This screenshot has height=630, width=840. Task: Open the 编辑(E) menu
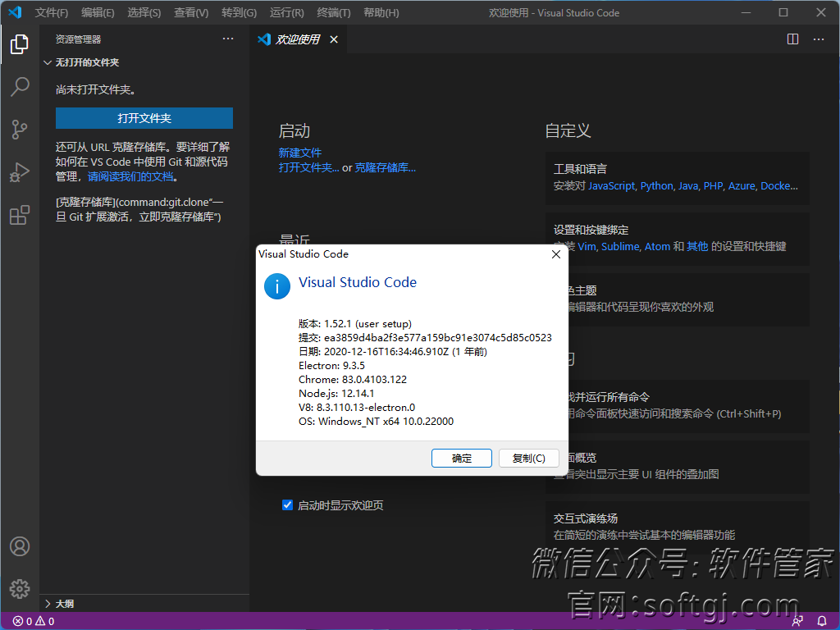pos(98,12)
